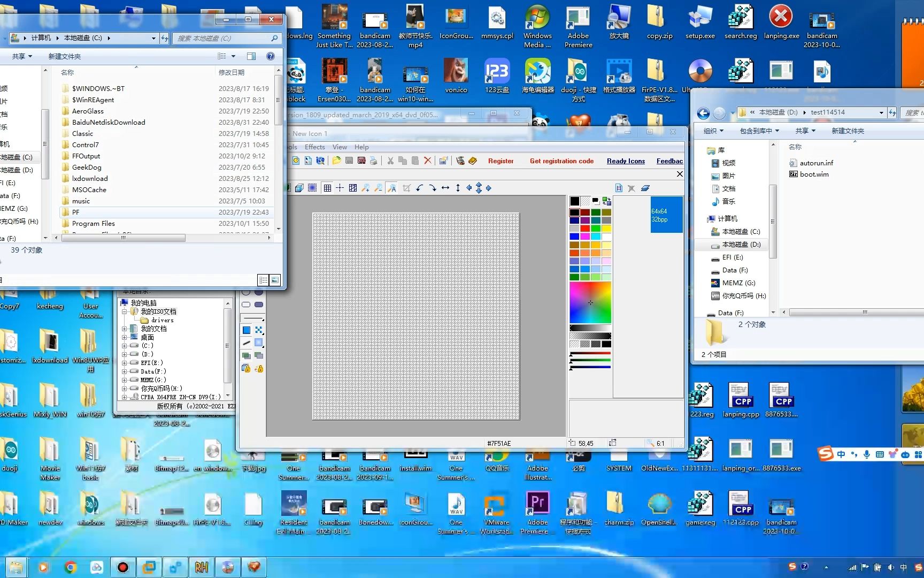Click the rotate left arrow icon

coord(420,188)
